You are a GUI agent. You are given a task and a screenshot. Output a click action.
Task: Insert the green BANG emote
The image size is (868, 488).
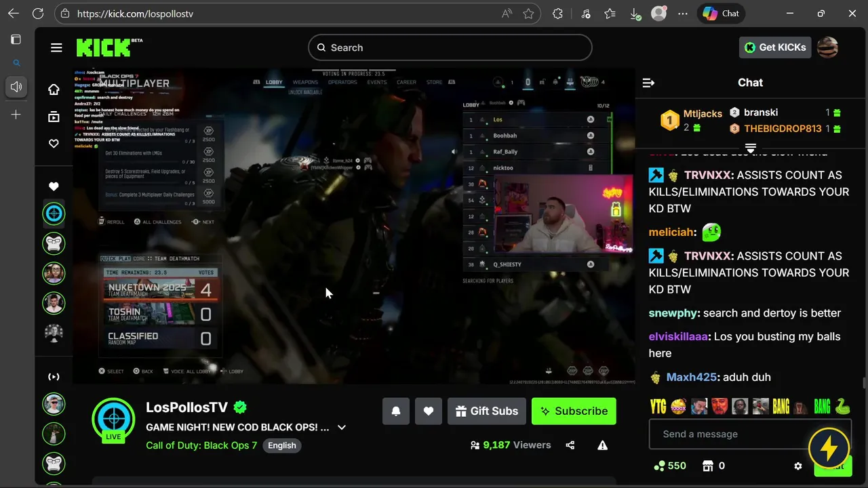pos(822,407)
